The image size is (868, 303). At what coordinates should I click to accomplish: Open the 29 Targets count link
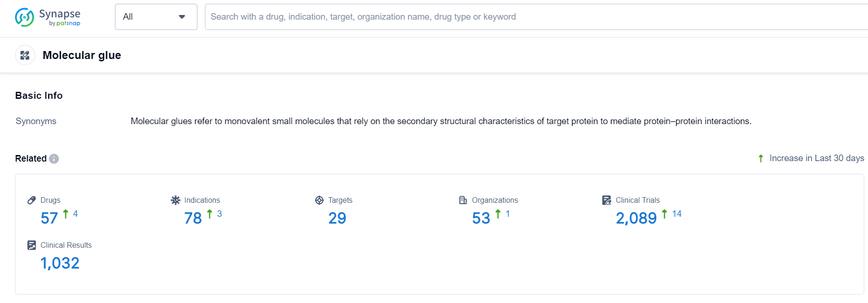[x=337, y=218]
